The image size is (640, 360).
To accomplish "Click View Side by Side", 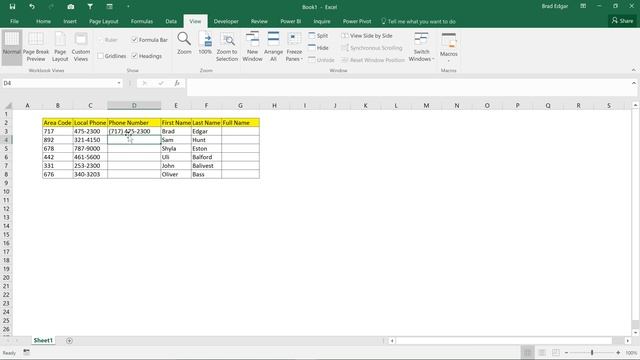I will tap(367, 36).
